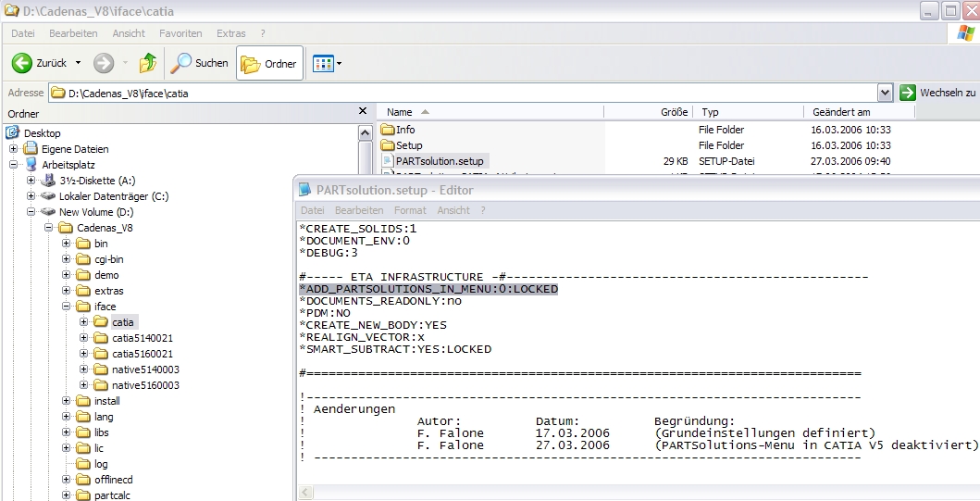This screenshot has width=980, height=501.
Task: Open Editor Ansicht menu
Action: 453,210
